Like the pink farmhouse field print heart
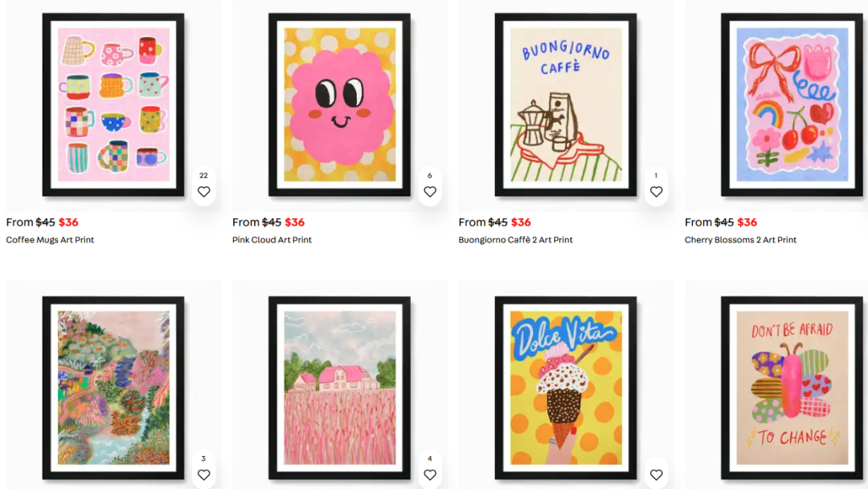The width and height of the screenshot is (868, 489). click(x=430, y=475)
